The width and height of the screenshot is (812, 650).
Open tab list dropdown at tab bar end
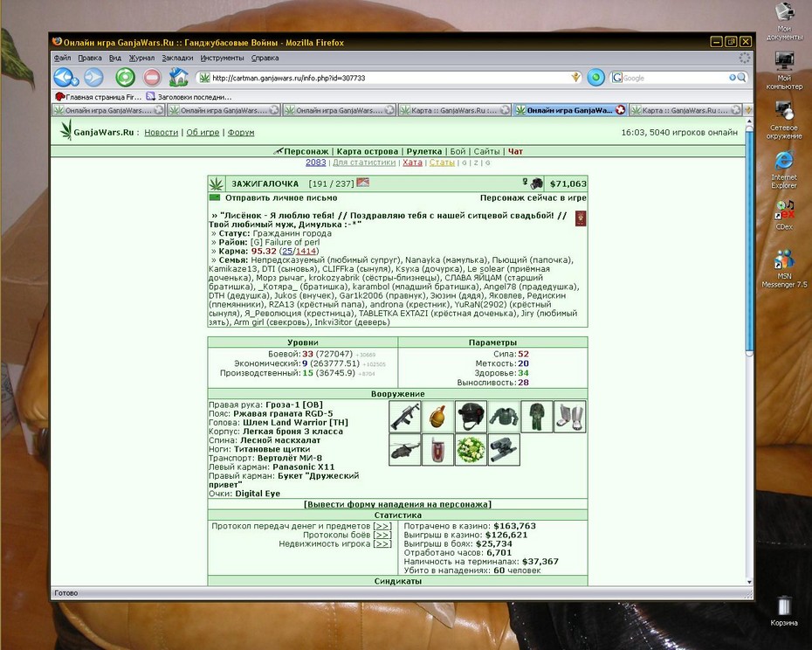click(x=747, y=110)
